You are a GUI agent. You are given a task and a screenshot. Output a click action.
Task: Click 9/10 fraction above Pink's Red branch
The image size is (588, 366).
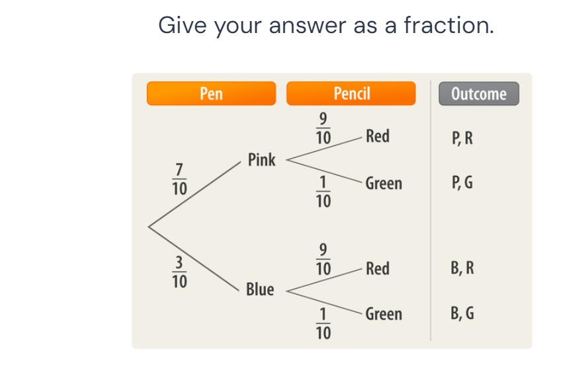(x=323, y=128)
